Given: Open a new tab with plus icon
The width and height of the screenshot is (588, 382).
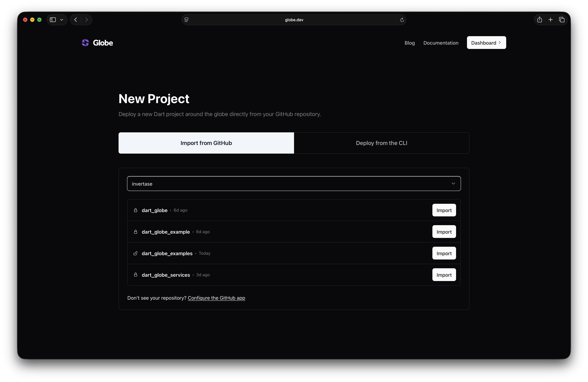Looking at the screenshot, I should point(550,20).
